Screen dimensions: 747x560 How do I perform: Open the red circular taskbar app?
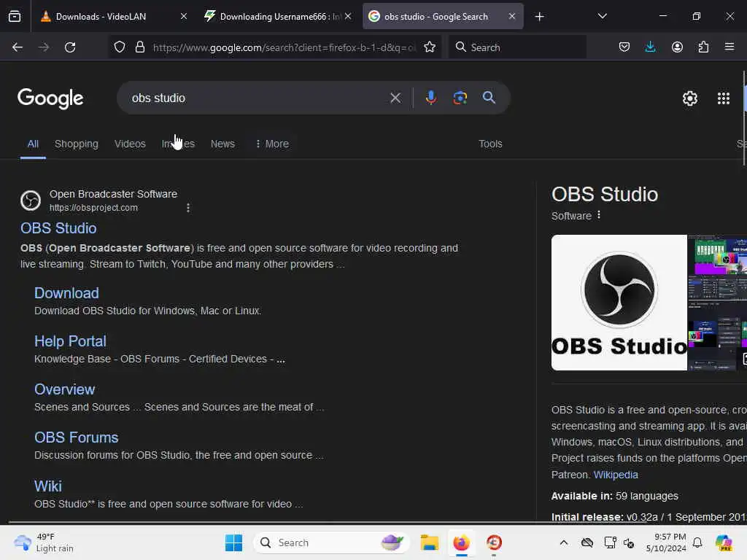pyautogui.click(x=494, y=542)
